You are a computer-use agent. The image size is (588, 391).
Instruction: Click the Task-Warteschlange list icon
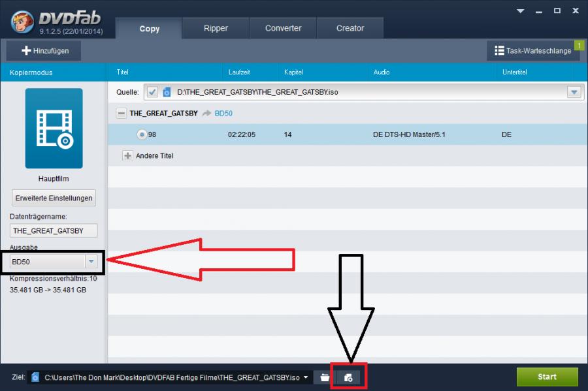499,50
